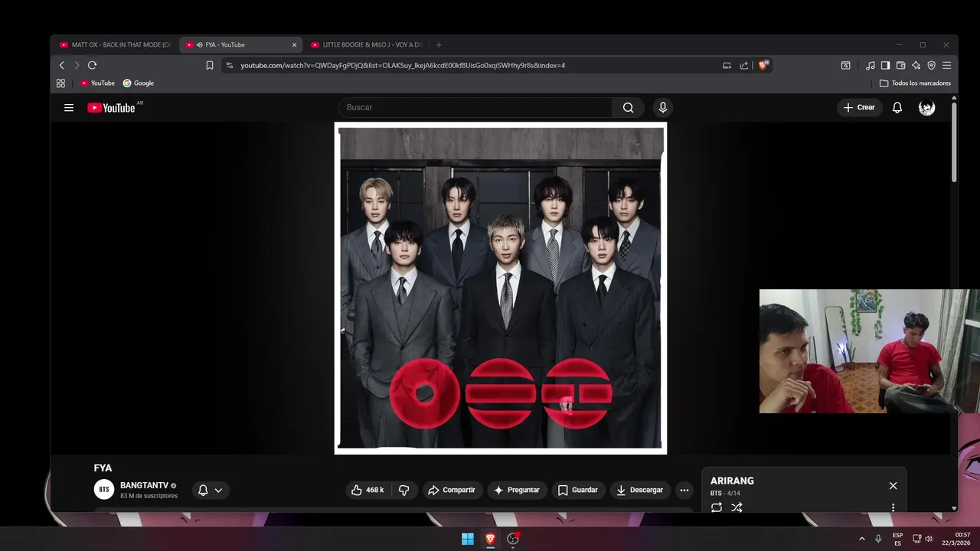Open Brave VPN shield icon
Image resolution: width=980 pixels, height=551 pixels.
[x=931, y=66]
